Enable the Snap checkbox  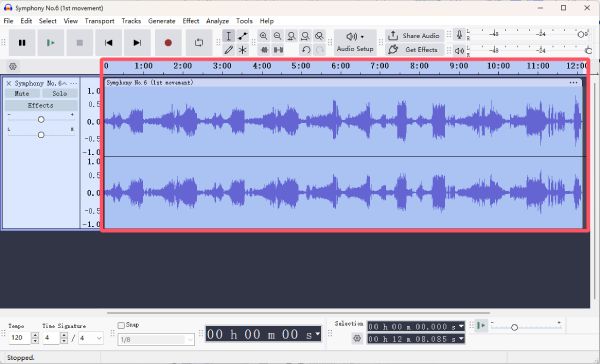pyautogui.click(x=121, y=325)
